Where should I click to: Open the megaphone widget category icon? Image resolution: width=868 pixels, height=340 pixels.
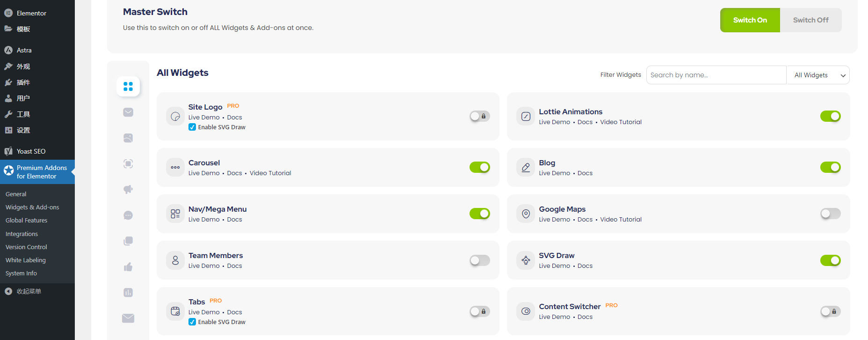(128, 190)
